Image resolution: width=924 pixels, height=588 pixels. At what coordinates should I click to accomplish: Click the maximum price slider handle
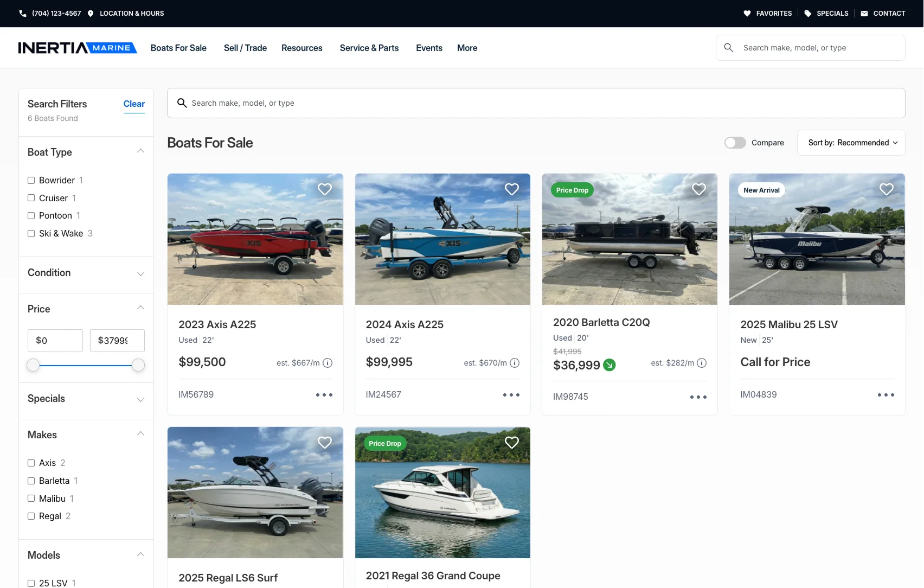(x=138, y=366)
